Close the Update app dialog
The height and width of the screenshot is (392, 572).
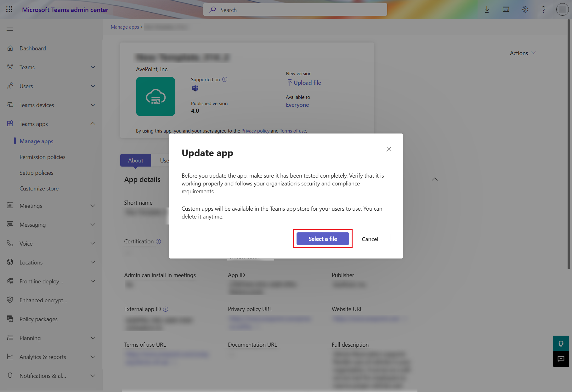389,149
